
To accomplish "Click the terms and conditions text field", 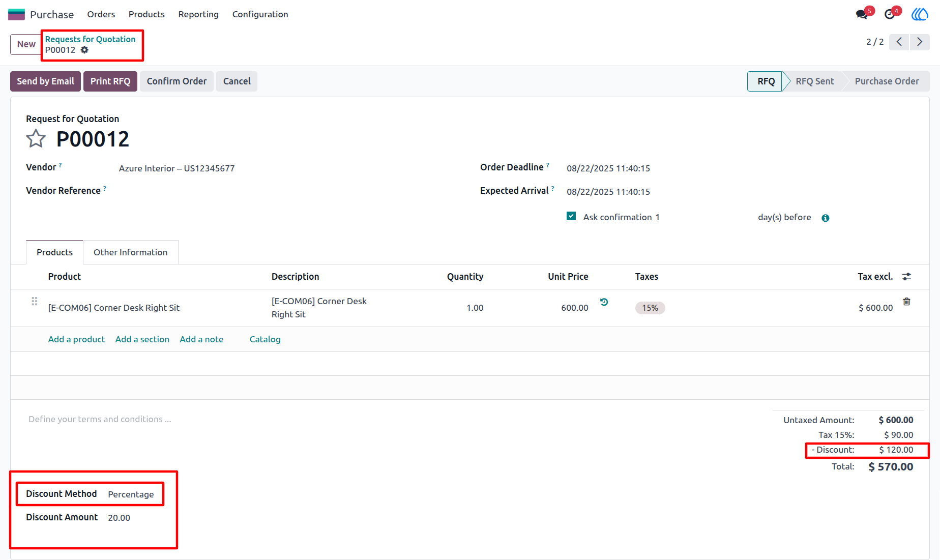I will point(100,419).
